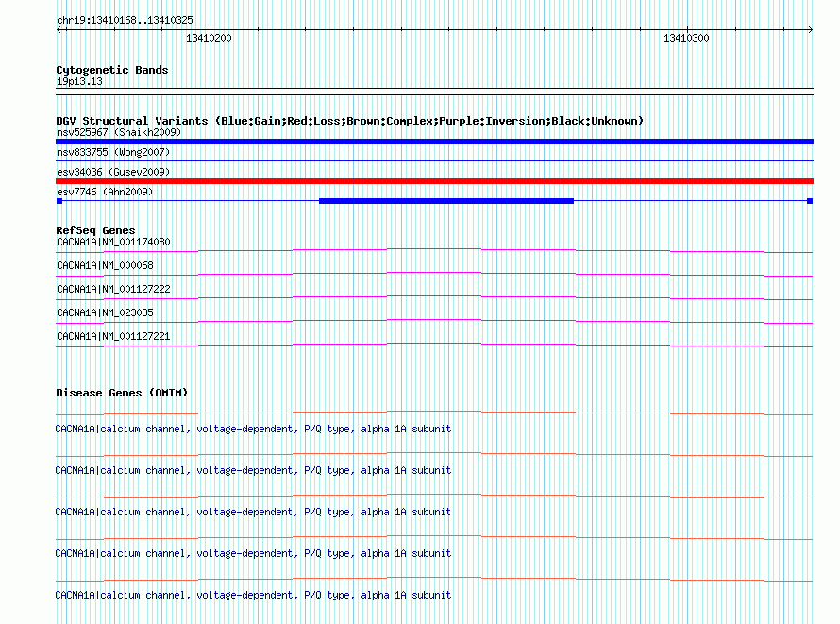Click the nsv525967 (Shaikh2009) variant label
840x624 pixels.
(x=119, y=132)
